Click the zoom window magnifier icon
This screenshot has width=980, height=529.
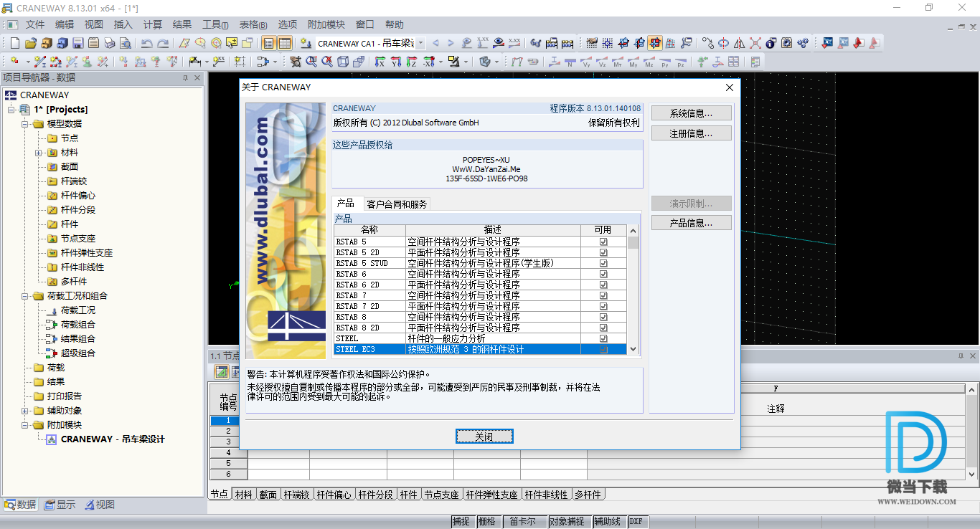click(x=312, y=62)
